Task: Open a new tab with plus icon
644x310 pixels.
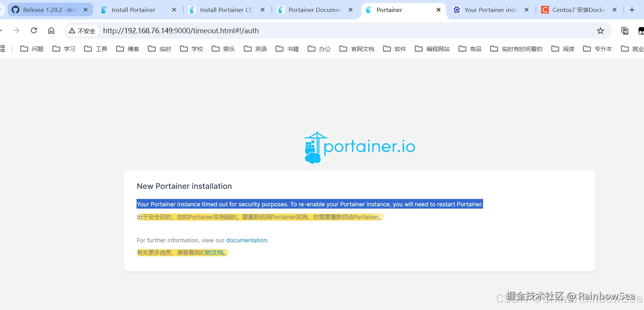Action: tap(632, 10)
